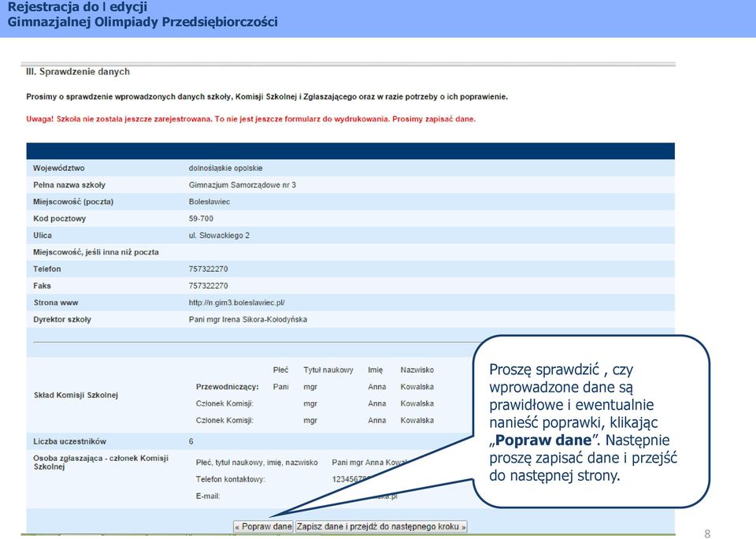Click the Ulica label
The height and width of the screenshot is (539, 756).
43,236
